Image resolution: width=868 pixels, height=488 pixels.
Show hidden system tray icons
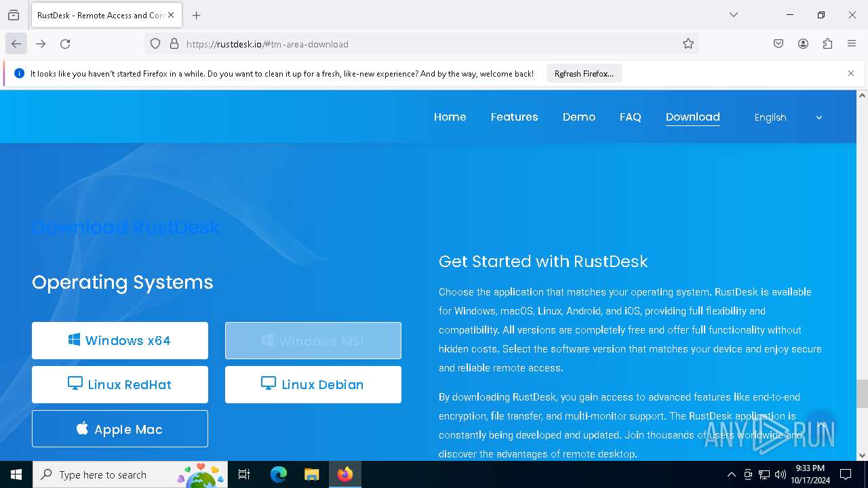pyautogui.click(x=731, y=474)
